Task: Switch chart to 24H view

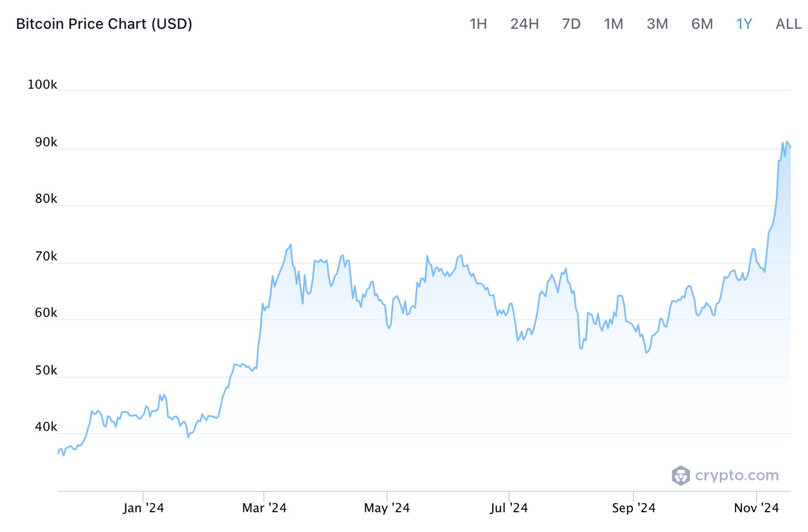Action: coord(524,24)
